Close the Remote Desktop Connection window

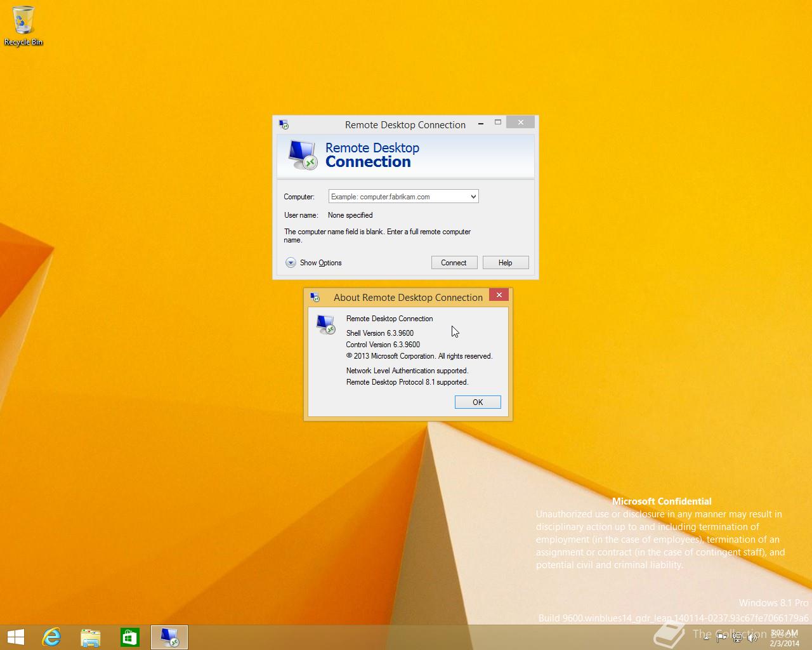520,123
